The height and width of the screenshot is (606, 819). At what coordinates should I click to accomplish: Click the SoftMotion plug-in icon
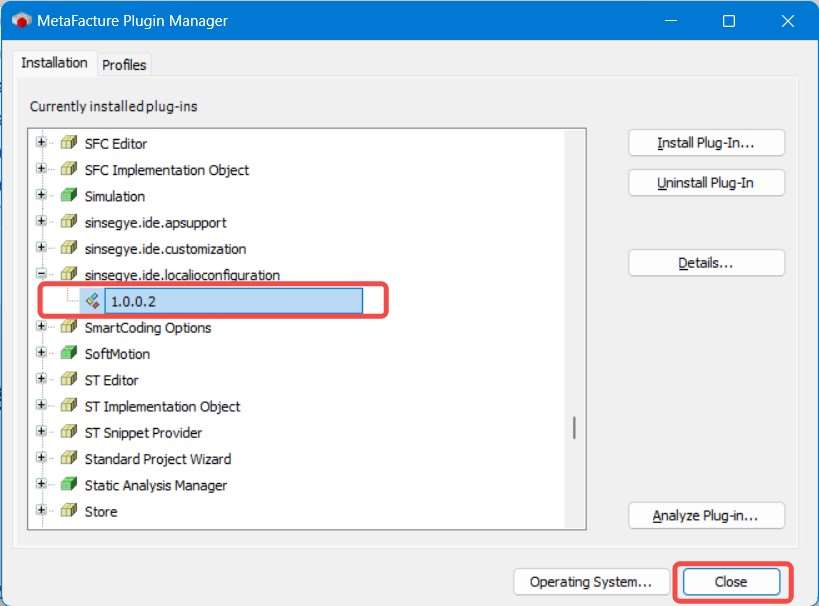[68, 354]
